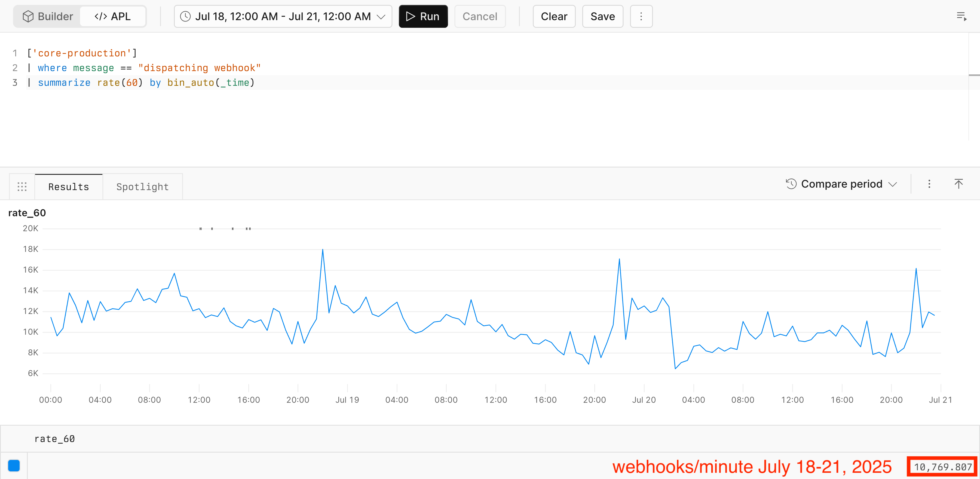Screen dimensions: 980x479
Task: Click the results panel three-dot options icon
Action: [929, 184]
